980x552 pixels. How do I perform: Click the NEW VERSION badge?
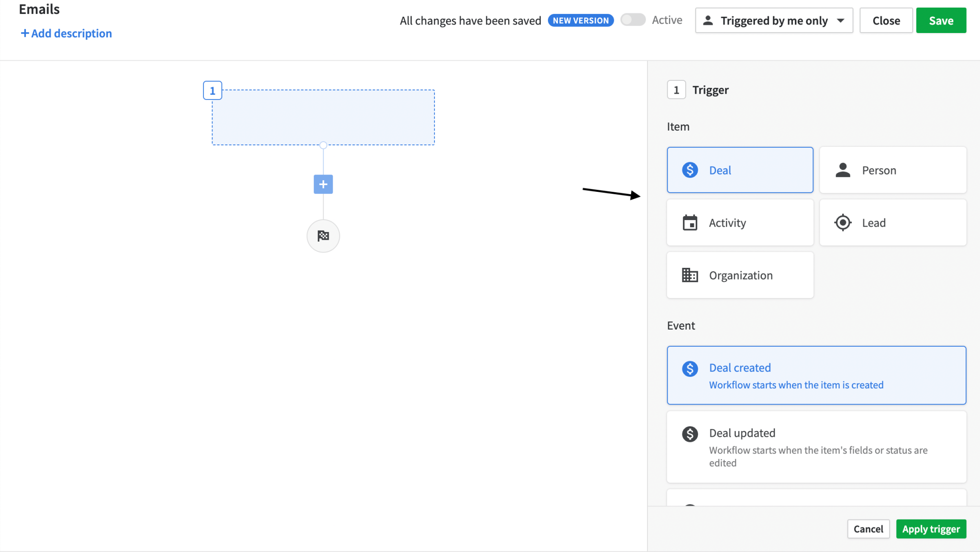coord(580,20)
